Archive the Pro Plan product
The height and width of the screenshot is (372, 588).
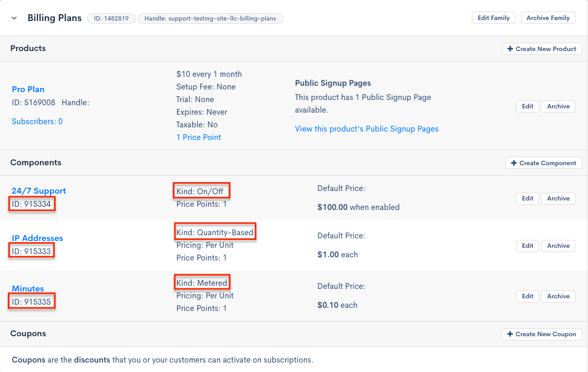(x=558, y=106)
